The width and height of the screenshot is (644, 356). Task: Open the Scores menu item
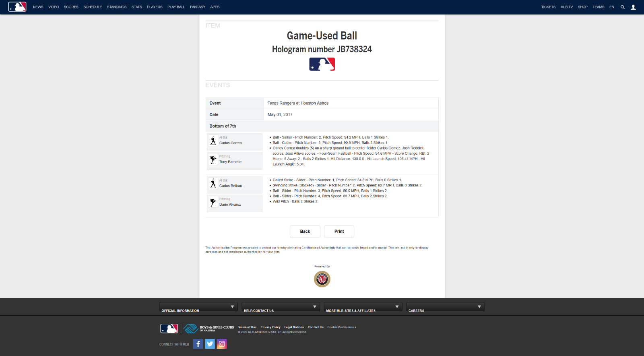(x=71, y=7)
